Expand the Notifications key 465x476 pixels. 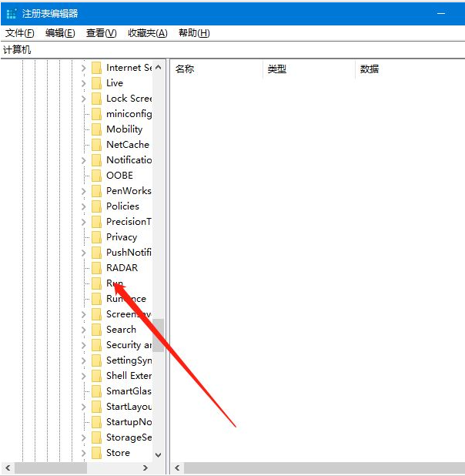coord(84,160)
